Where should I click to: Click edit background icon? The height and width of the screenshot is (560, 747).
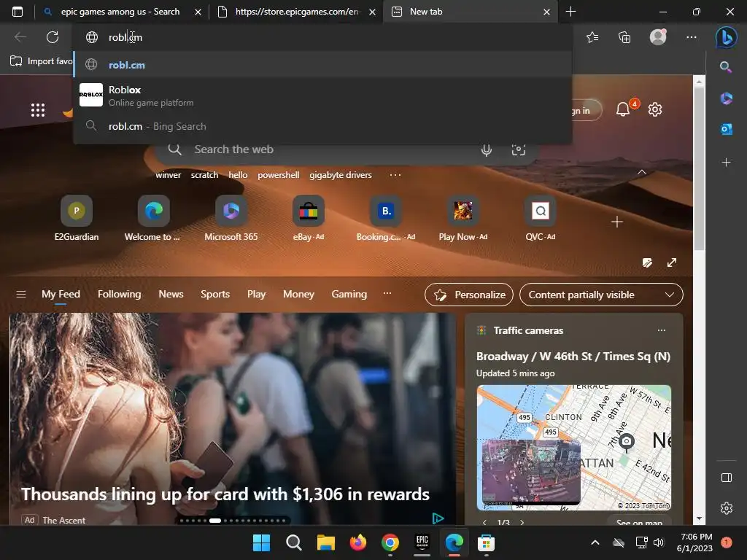pyautogui.click(x=647, y=262)
